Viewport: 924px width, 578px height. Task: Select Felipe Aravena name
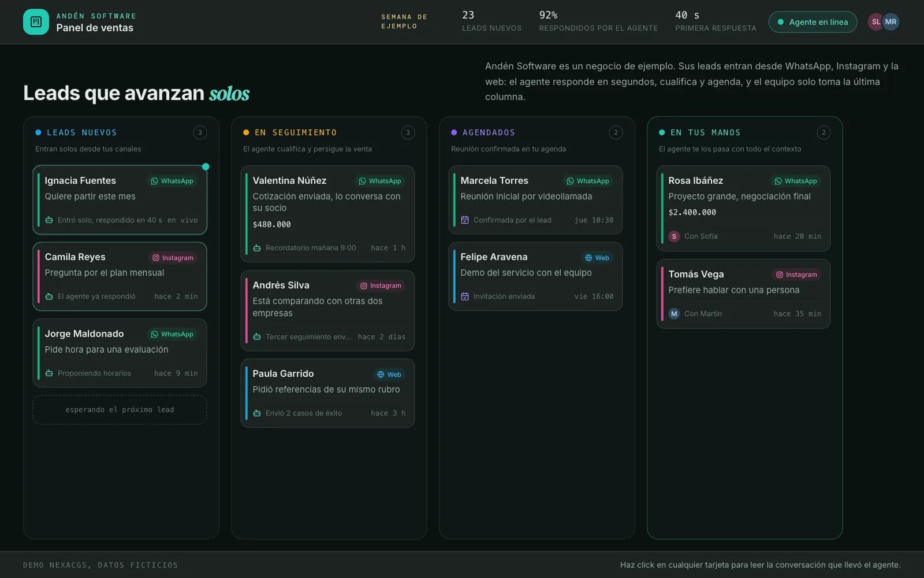(494, 257)
